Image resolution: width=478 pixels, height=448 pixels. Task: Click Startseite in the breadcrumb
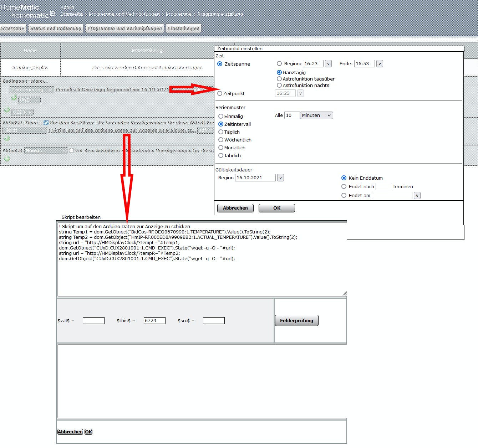(x=72, y=14)
